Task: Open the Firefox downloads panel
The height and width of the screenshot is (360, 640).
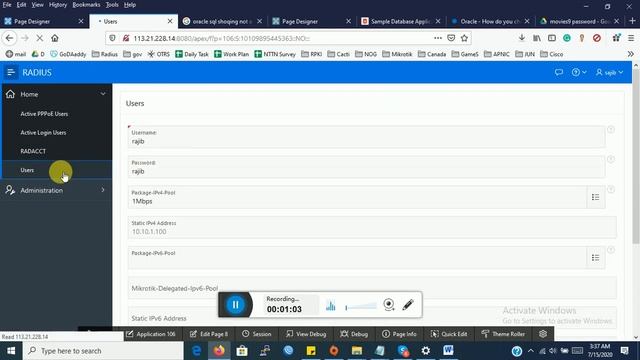Action: pos(522,38)
